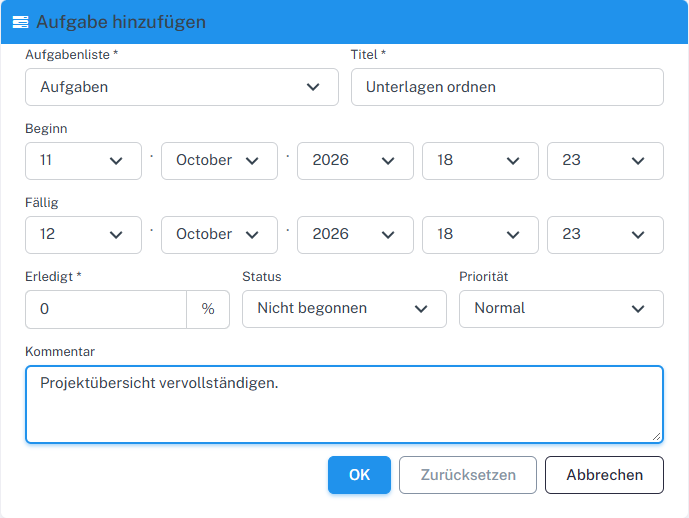Click the Zurücksetzen button
The width and height of the screenshot is (689, 518).
(468, 475)
